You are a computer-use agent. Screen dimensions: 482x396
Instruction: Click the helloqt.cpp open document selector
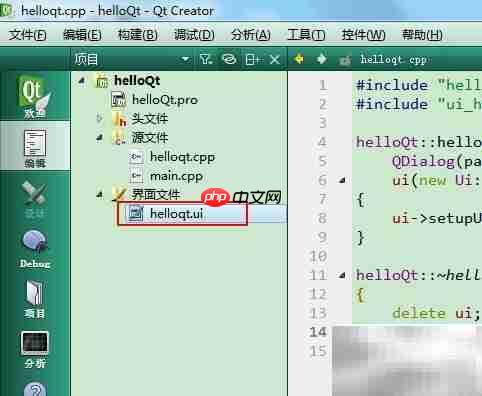(394, 60)
